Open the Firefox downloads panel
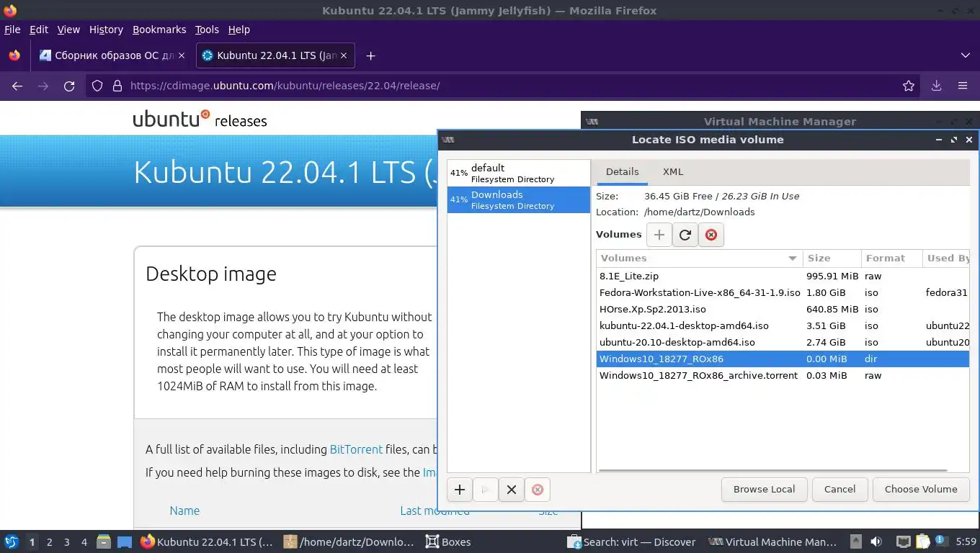Screen dimensions: 980x553 [937, 86]
